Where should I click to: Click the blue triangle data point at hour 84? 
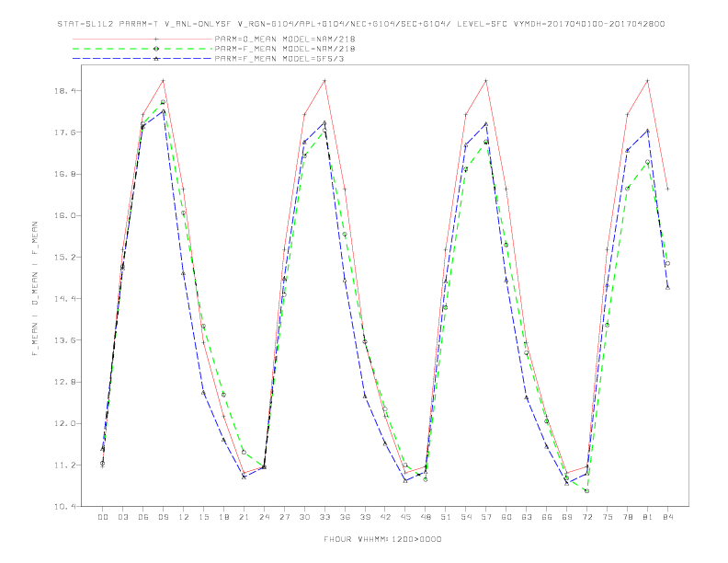667,288
